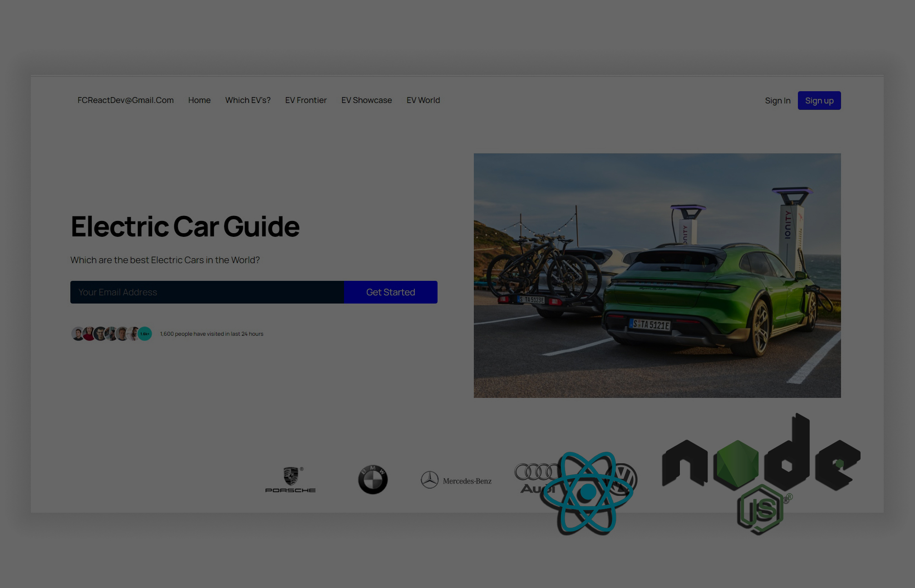
Task: Click the Porsche brand logo
Action: (290, 480)
